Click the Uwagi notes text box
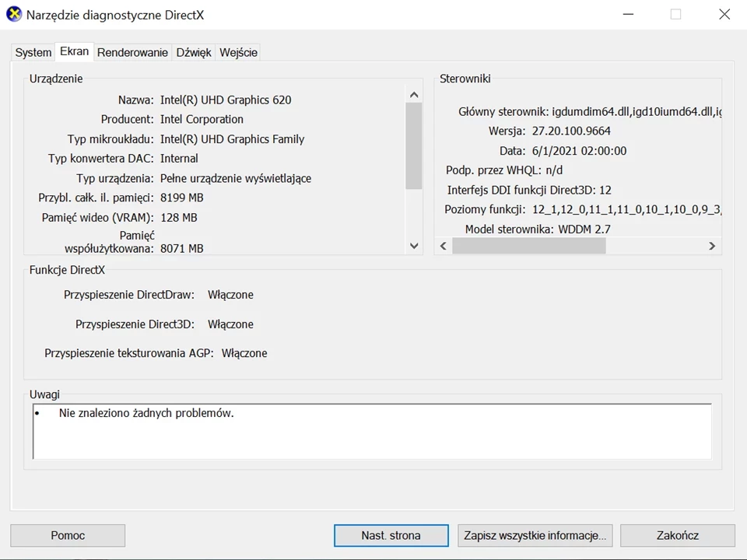 pyautogui.click(x=372, y=432)
